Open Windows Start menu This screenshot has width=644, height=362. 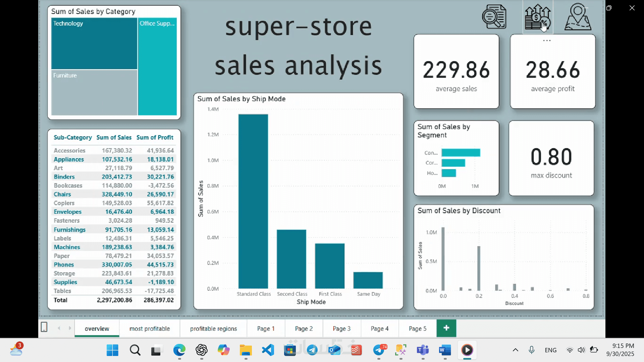[112, 350]
